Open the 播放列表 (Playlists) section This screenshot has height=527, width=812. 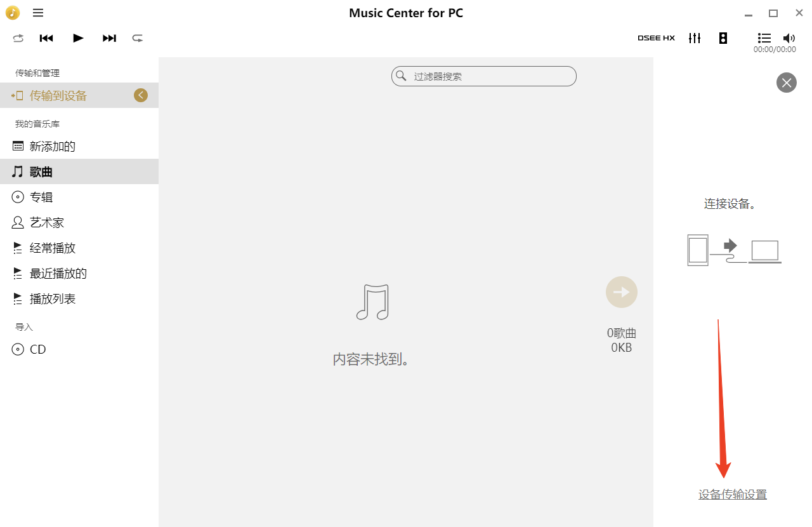point(51,298)
